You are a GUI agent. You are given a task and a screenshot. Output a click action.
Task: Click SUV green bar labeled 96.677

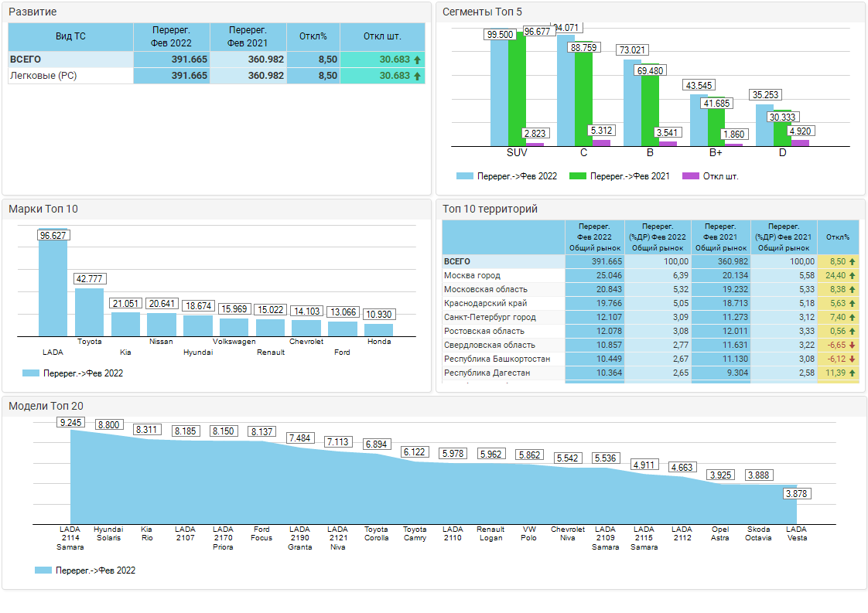coord(517,89)
